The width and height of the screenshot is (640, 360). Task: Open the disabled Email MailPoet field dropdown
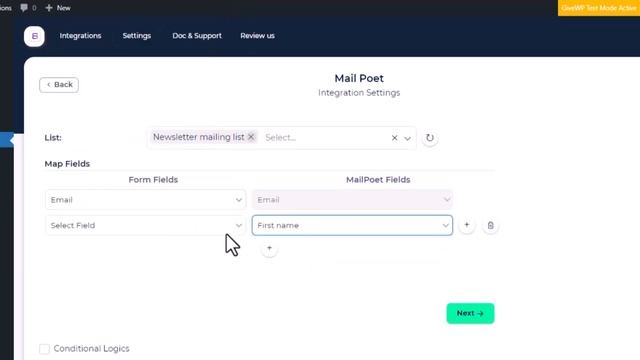coord(352,200)
